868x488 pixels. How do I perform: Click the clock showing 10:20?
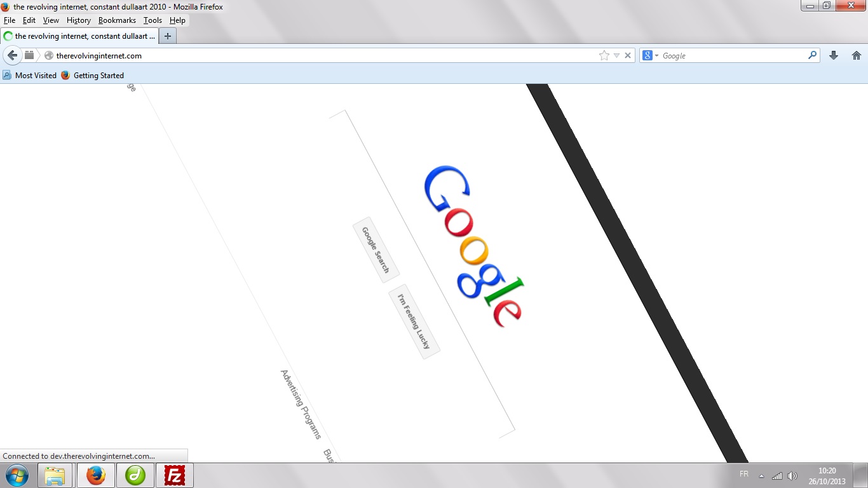tap(827, 471)
